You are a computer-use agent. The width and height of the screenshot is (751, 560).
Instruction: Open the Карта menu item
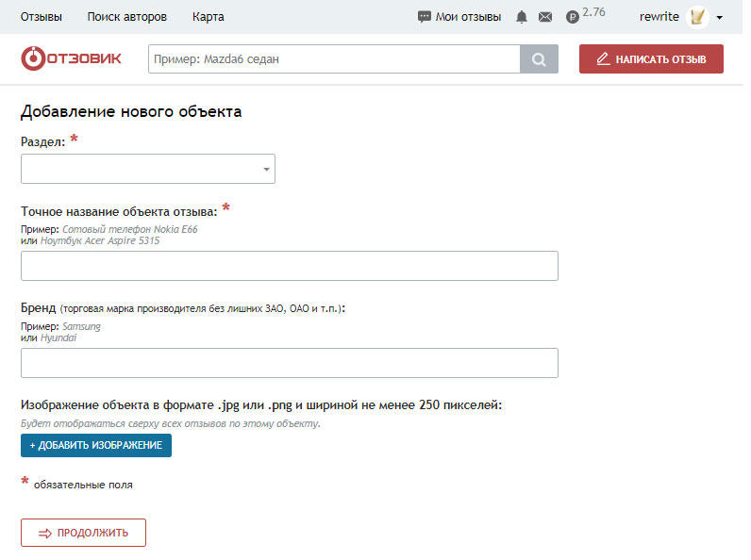pos(208,17)
